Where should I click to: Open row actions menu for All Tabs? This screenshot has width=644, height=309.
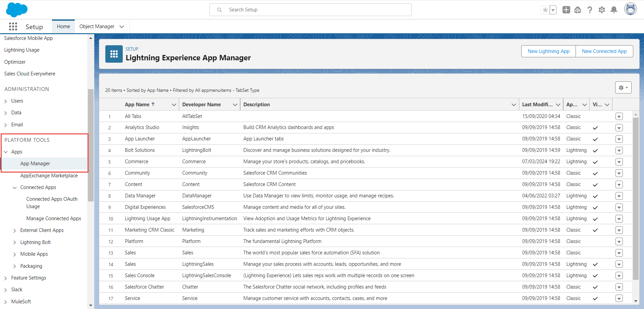click(x=619, y=116)
